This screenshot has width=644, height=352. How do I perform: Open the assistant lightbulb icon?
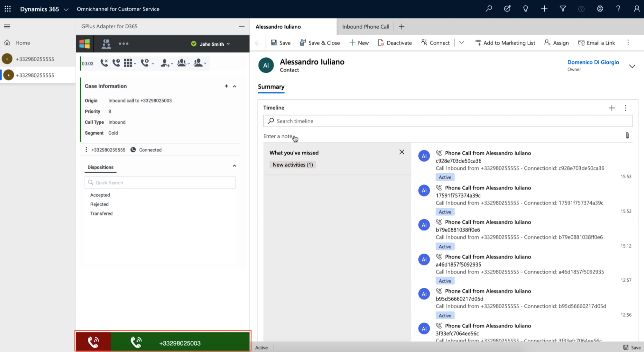click(525, 9)
